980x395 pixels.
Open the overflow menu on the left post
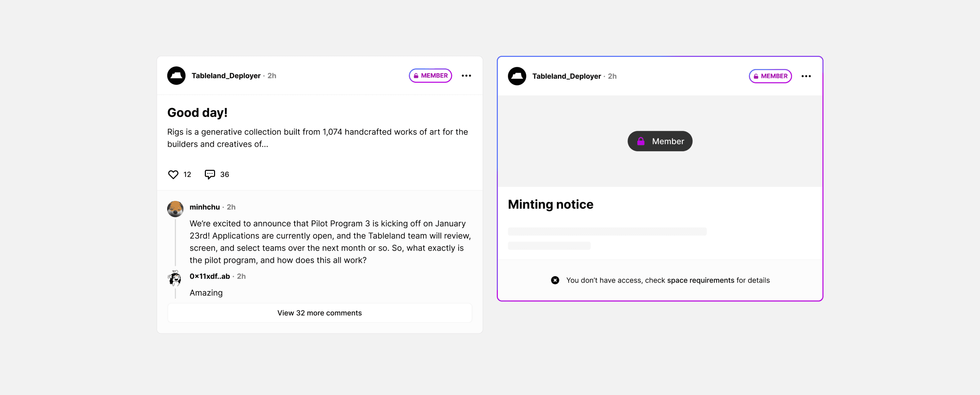pyautogui.click(x=467, y=75)
